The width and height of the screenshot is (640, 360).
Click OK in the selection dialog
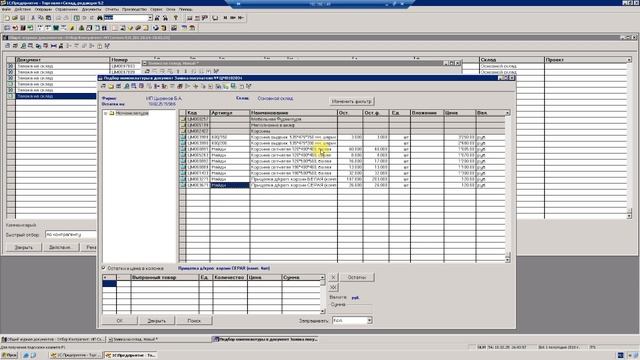pos(119,321)
